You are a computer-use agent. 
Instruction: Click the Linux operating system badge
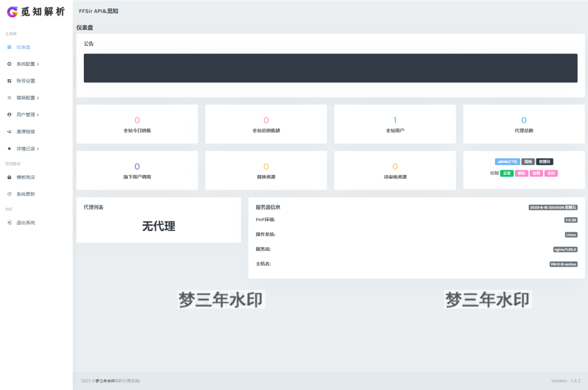click(571, 235)
